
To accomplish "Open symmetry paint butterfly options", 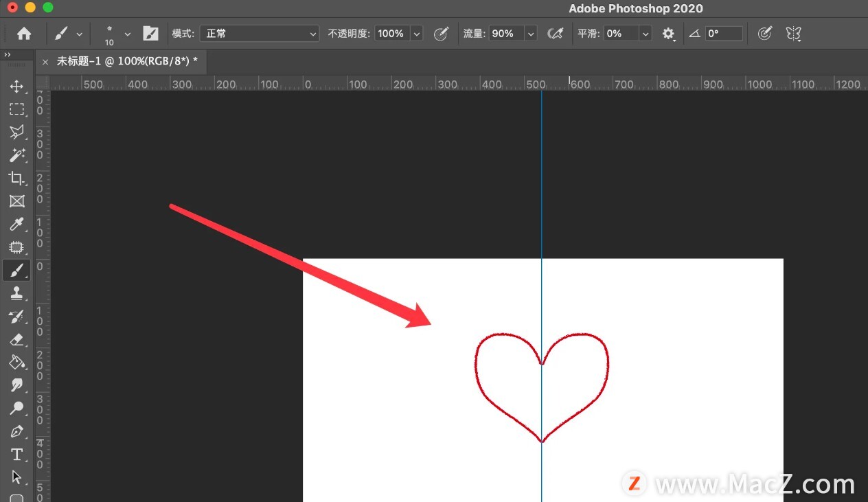I will (x=794, y=34).
